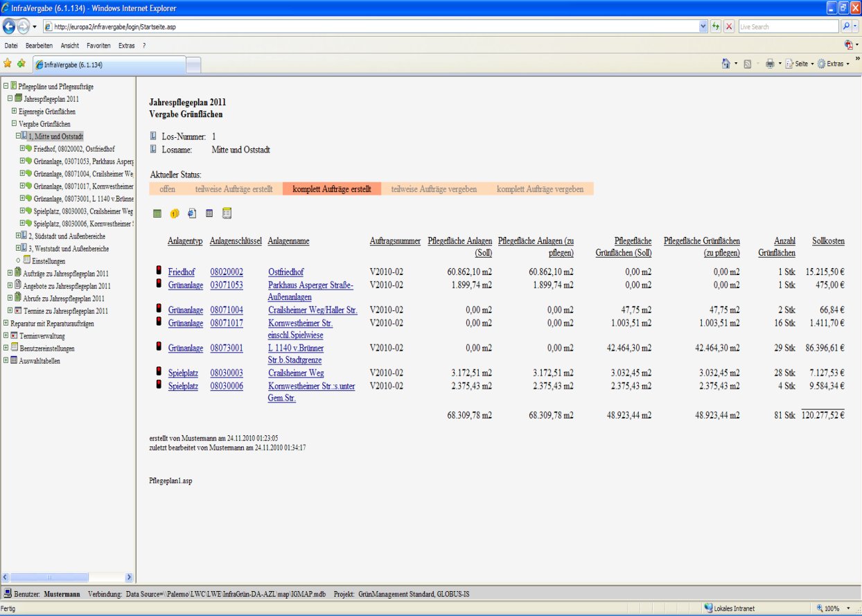This screenshot has width=862, height=616.
Task: Expand the 2, Südstadt und Außenbereiche node
Action: tap(19, 236)
